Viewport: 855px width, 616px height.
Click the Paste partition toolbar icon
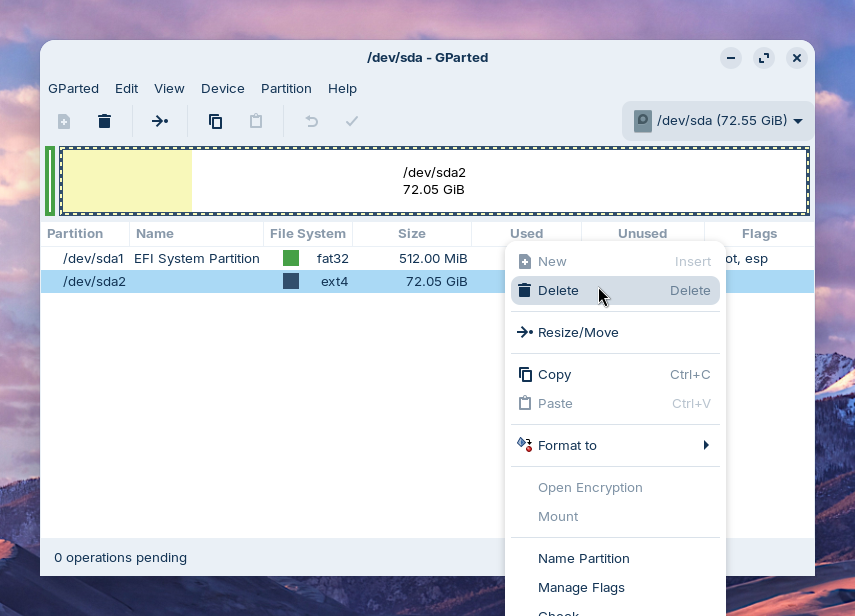255,120
